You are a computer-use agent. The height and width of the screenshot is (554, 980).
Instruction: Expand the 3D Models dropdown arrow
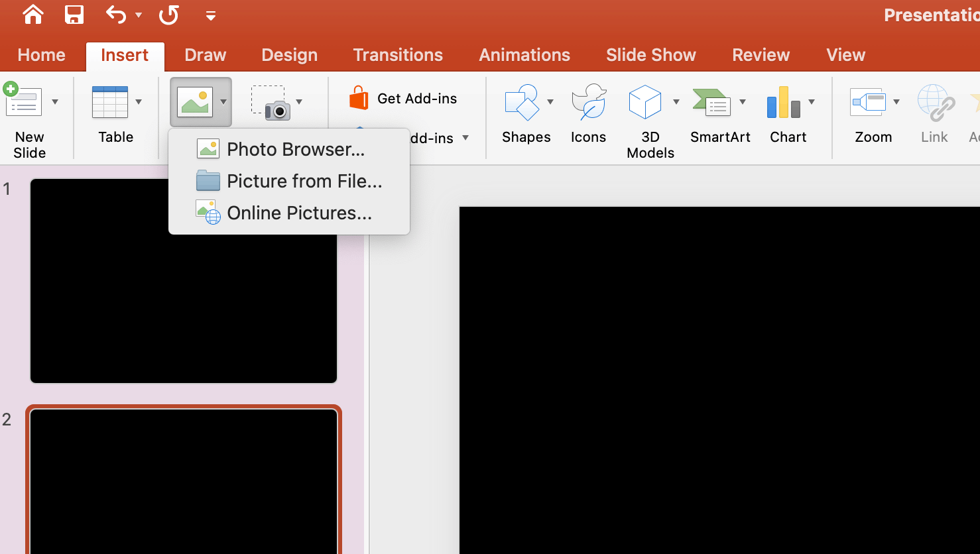pos(676,101)
